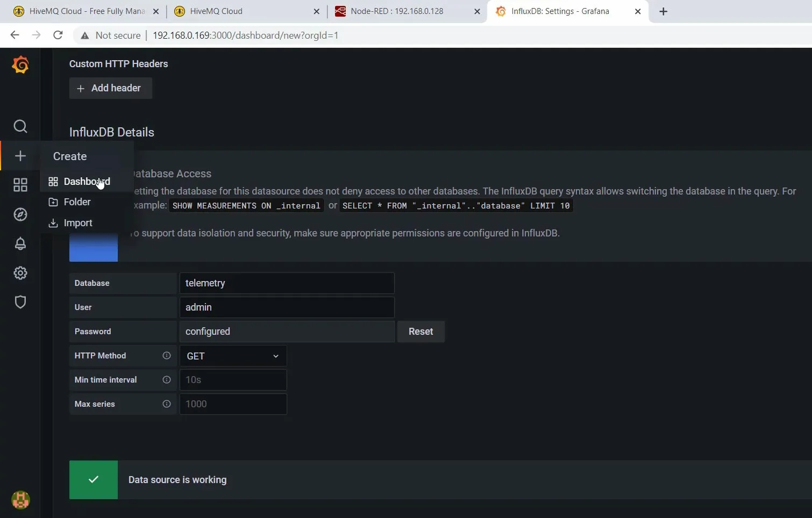Click the Not secure warning icon
Viewport: 812px width, 518px height.
(84, 35)
